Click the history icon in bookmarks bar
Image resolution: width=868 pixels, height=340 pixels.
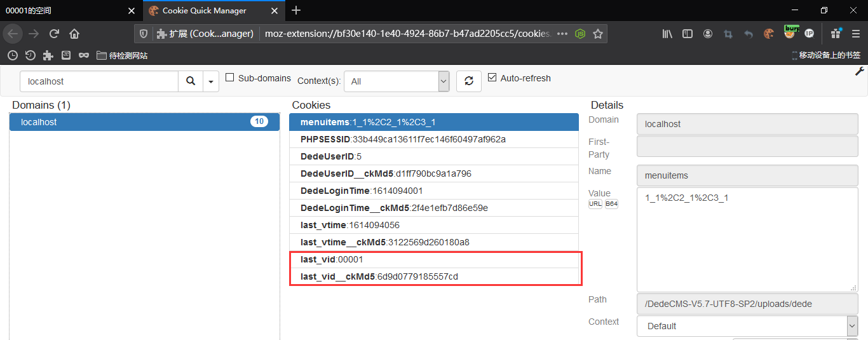point(30,55)
